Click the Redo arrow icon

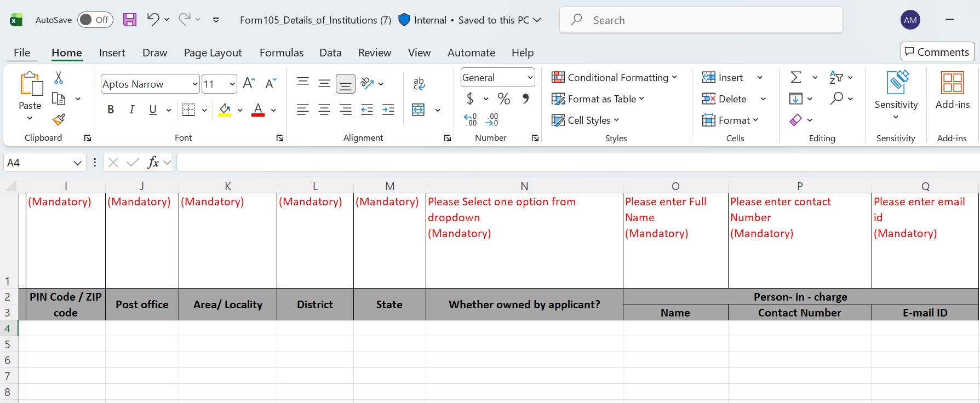pyautogui.click(x=185, y=20)
